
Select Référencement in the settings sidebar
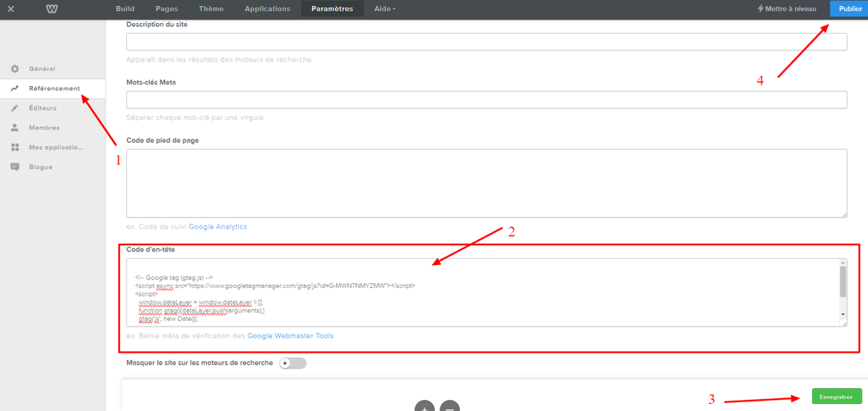pyautogui.click(x=54, y=88)
